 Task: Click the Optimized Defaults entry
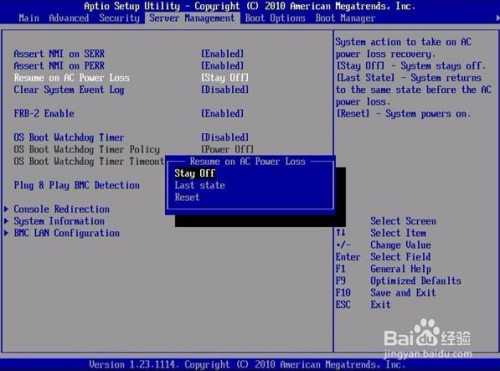pyautogui.click(x=416, y=281)
